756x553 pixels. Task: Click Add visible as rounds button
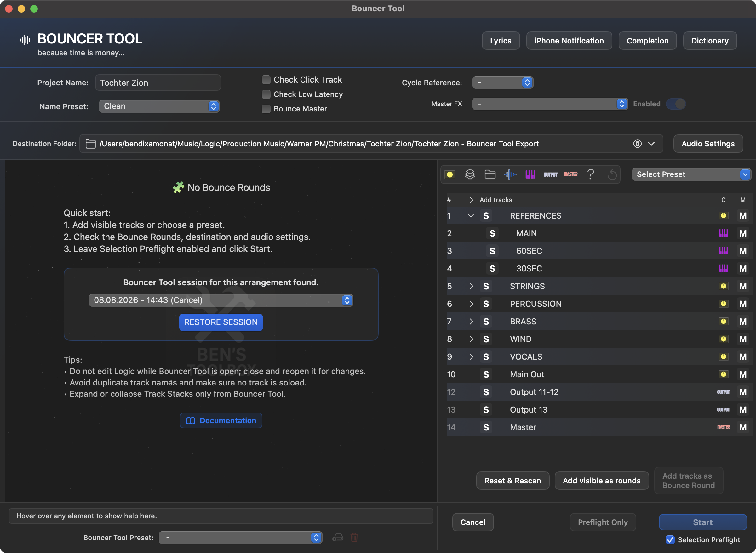(601, 481)
